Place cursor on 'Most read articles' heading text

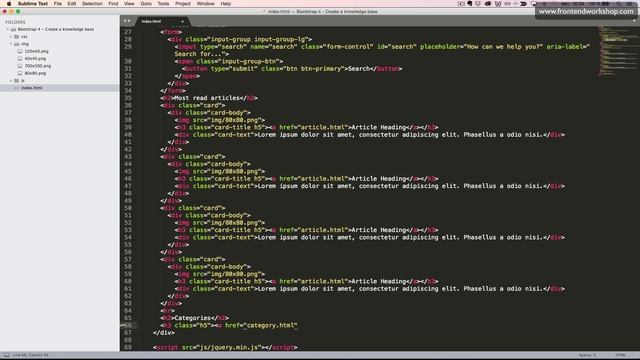pos(207,98)
